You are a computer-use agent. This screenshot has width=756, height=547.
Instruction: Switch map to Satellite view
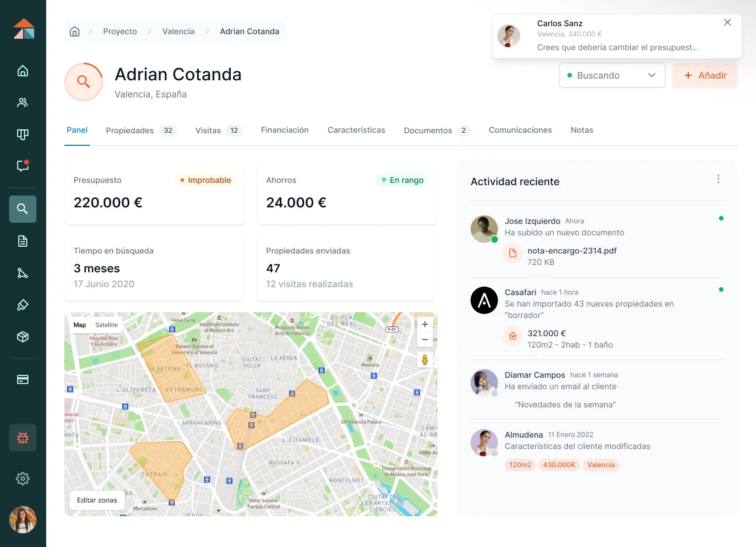(x=107, y=325)
